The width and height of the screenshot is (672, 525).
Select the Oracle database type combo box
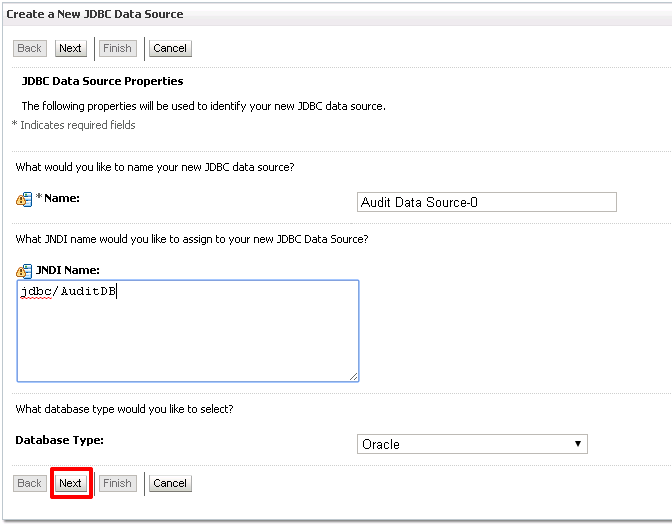(x=472, y=444)
